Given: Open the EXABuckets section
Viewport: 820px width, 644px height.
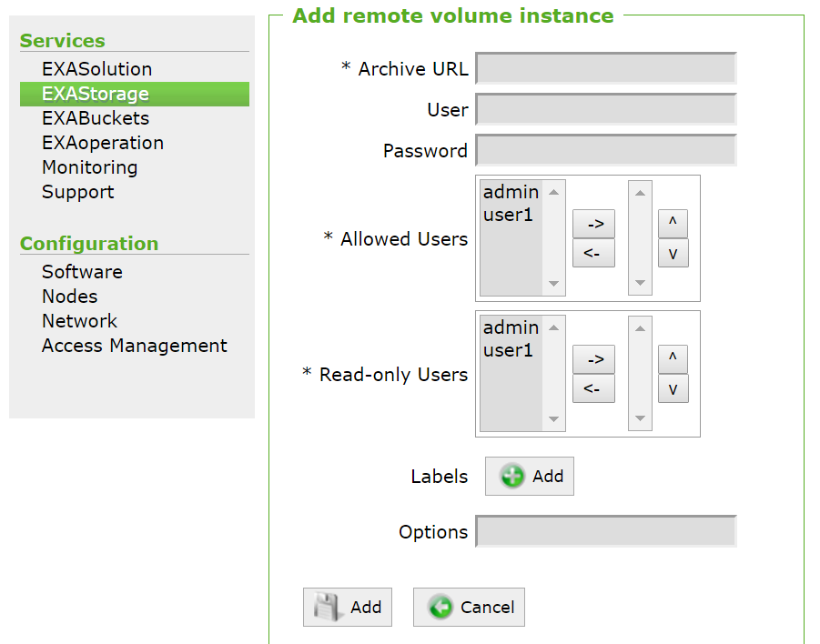Looking at the screenshot, I should [x=96, y=118].
